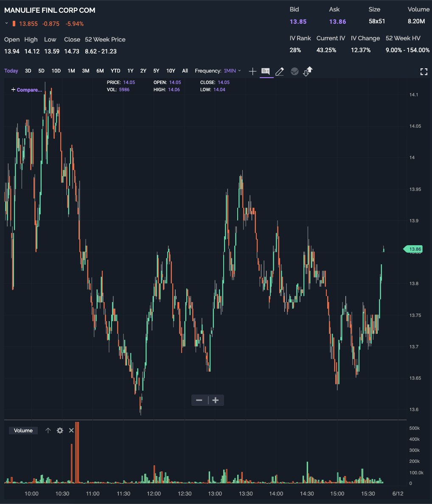Expand chart to fullscreen
This screenshot has height=504, width=432.
click(424, 72)
